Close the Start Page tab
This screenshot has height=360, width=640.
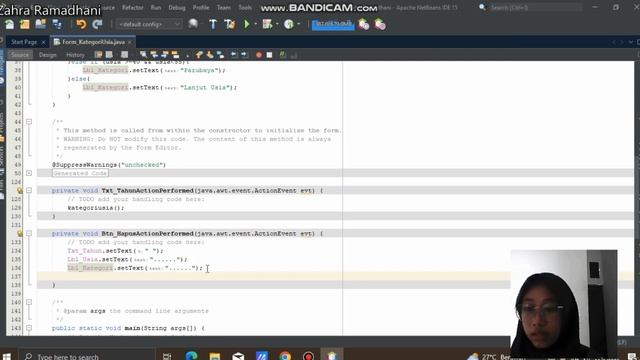pyautogui.click(x=43, y=42)
